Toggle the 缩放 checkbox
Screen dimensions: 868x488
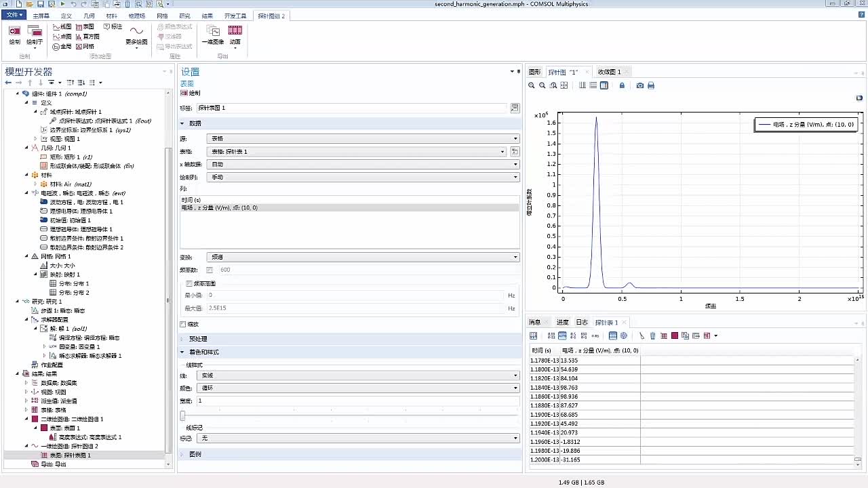(x=183, y=325)
